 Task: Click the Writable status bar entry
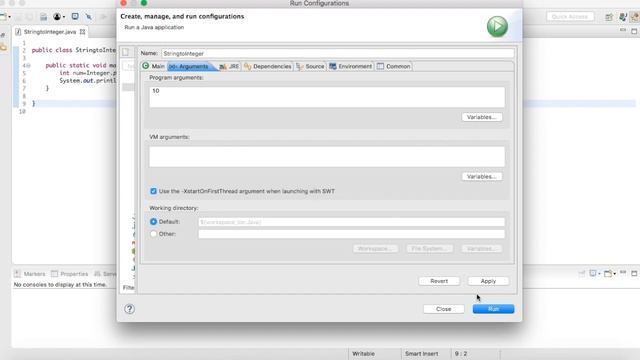(363, 354)
